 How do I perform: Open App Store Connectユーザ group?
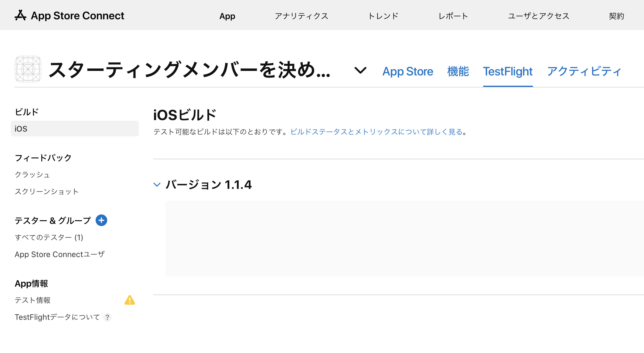tap(60, 254)
